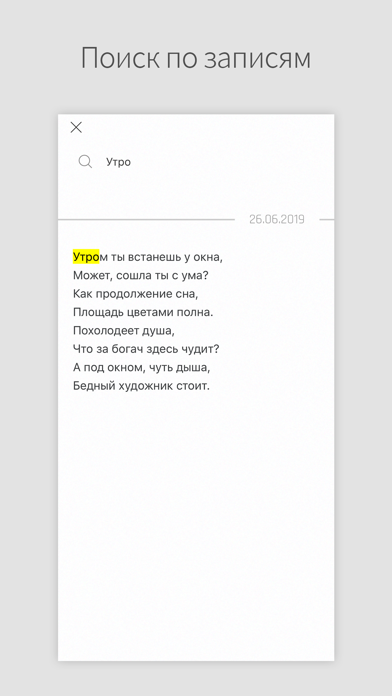The image size is (392, 696).
Task: Click the heading 'Поиск по записям'
Action: (196, 58)
